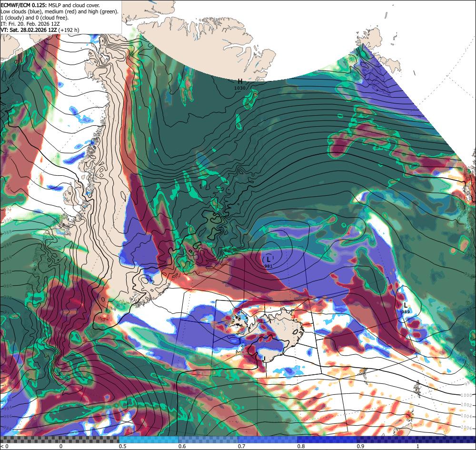Click the 1002 isobar label at right edge

pos(466,405)
